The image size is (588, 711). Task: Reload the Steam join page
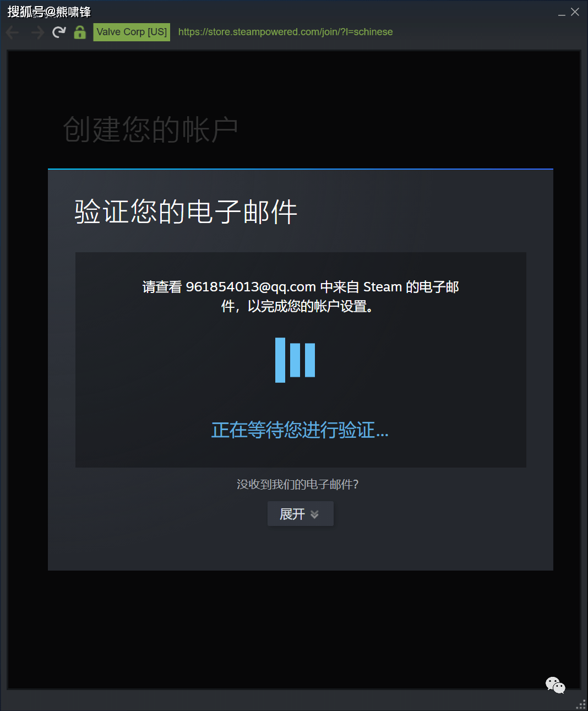click(59, 32)
